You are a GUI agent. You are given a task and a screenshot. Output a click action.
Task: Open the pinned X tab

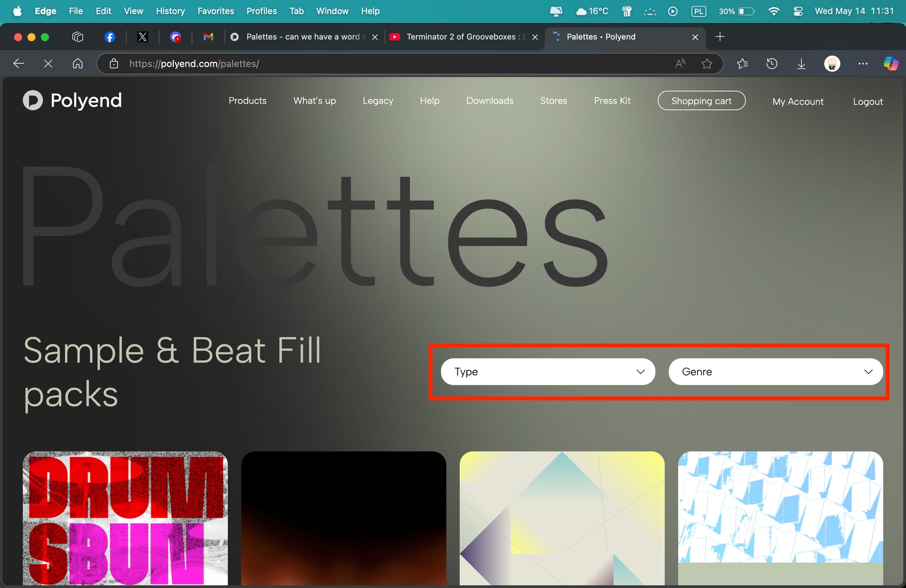143,37
